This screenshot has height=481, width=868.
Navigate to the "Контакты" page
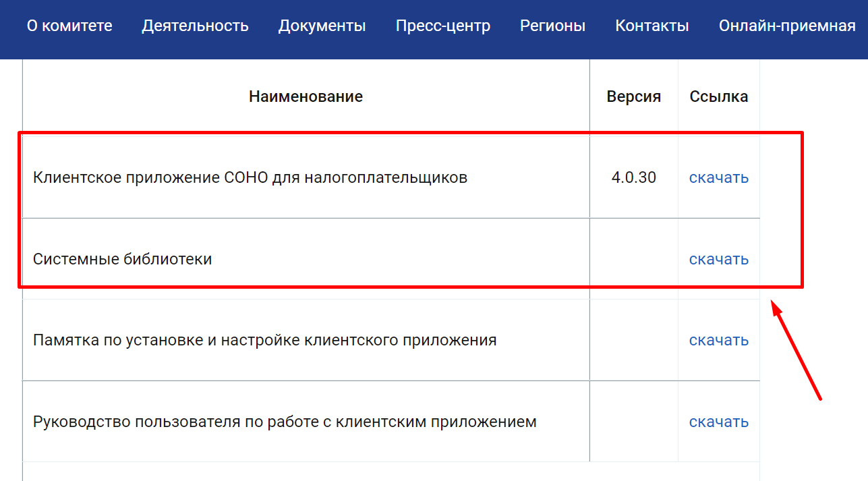point(652,26)
